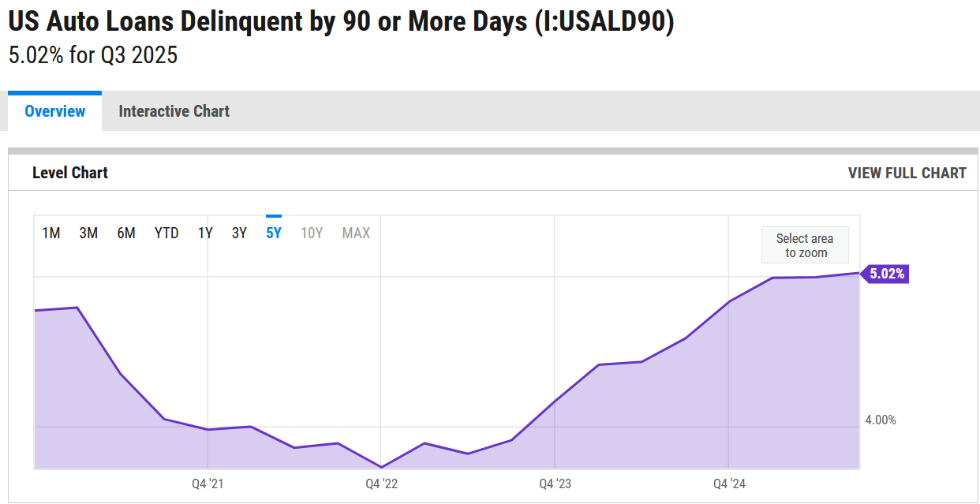Switch chart to YTD range
Image resolution: width=980 pixels, height=504 pixels.
click(x=166, y=233)
